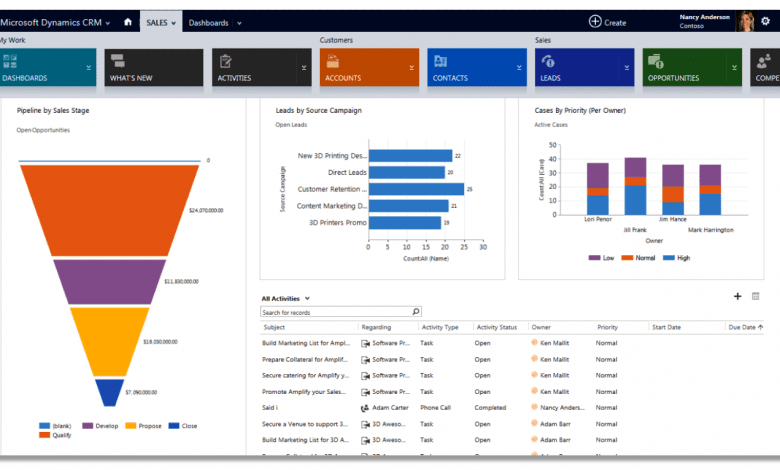Image resolution: width=780 pixels, height=470 pixels.
Task: Expand the SALES menu chevron
Action: pyautogui.click(x=174, y=23)
